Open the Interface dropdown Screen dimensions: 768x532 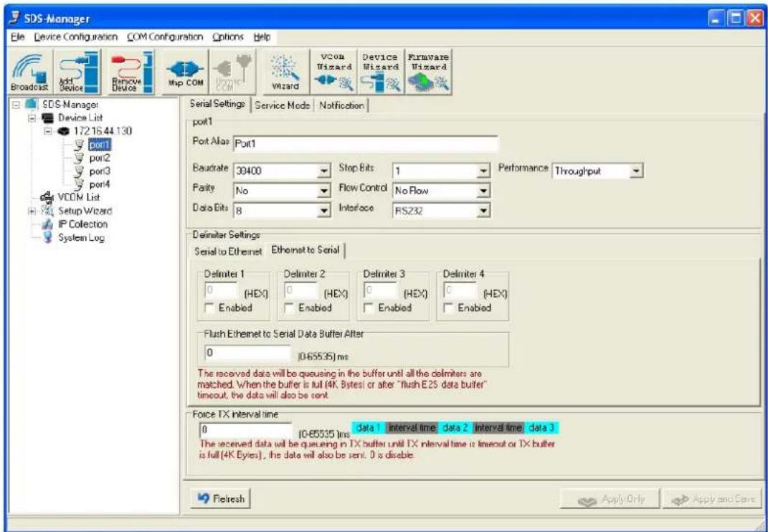click(x=484, y=211)
